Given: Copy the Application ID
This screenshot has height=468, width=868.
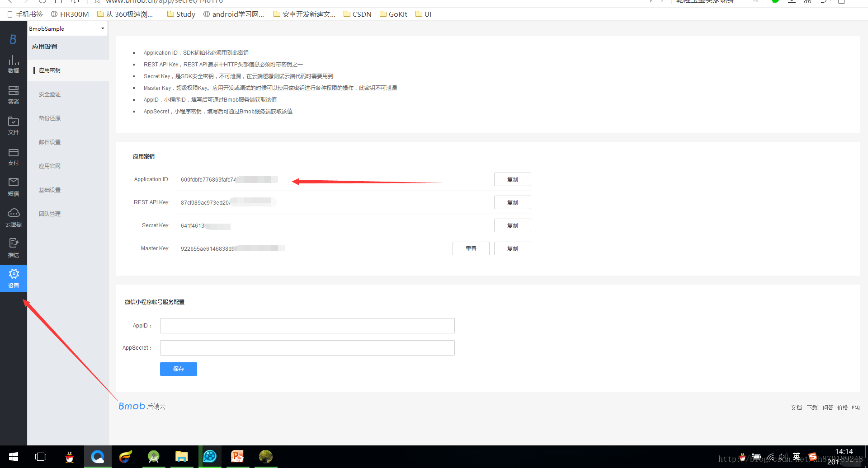Looking at the screenshot, I should [512, 179].
